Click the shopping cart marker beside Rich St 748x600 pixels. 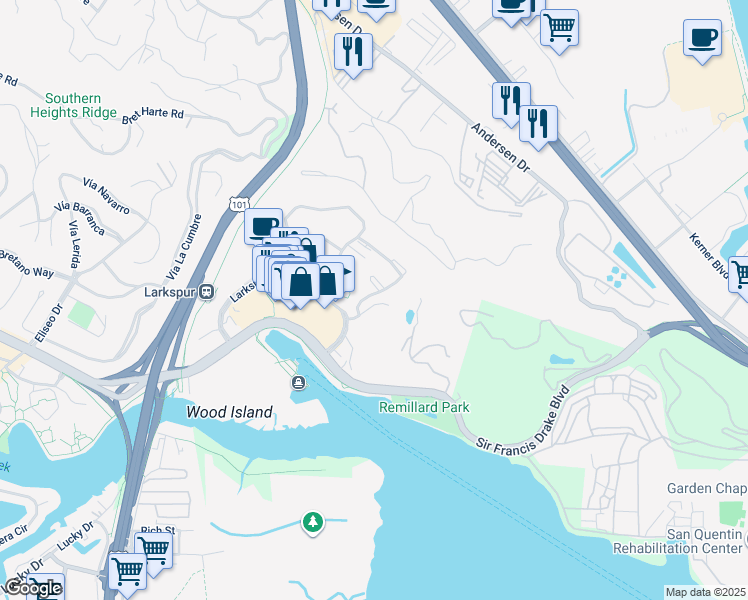(x=154, y=551)
